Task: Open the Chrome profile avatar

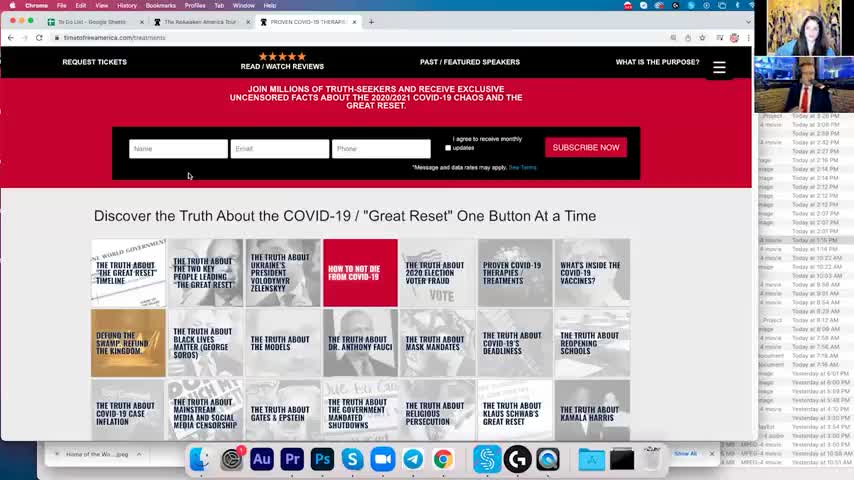Action: pos(734,38)
